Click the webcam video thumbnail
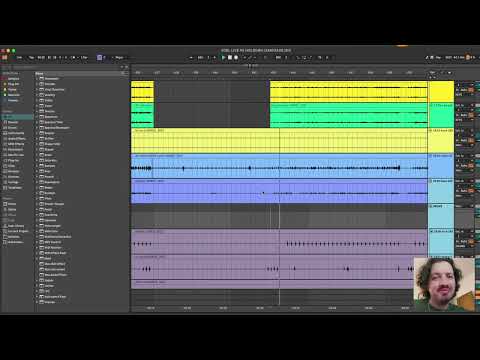Image resolution: width=480 pixels, height=360 pixels. pyautogui.click(x=444, y=284)
